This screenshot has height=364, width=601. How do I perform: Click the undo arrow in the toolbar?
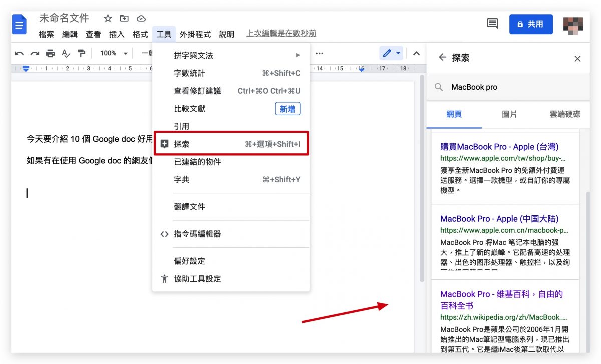pyautogui.click(x=19, y=53)
